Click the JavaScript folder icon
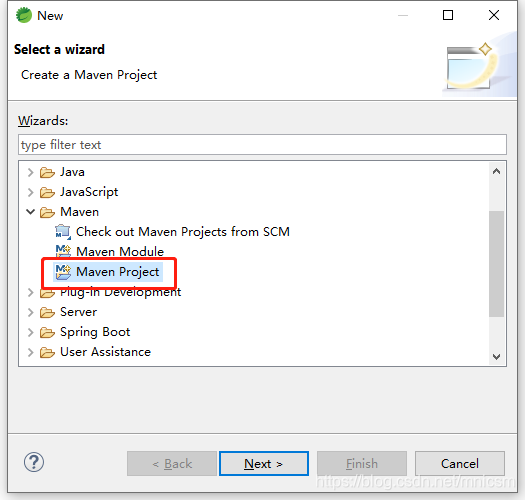The height and width of the screenshot is (500, 525). pyautogui.click(x=47, y=193)
